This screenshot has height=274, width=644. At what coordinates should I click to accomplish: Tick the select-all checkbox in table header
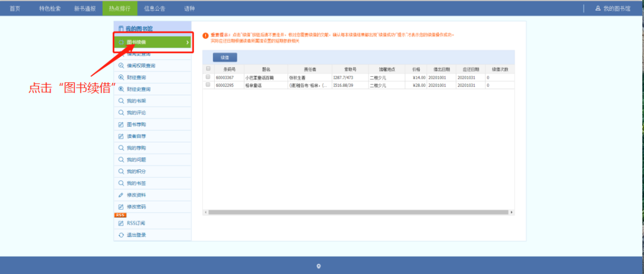pyautogui.click(x=208, y=68)
